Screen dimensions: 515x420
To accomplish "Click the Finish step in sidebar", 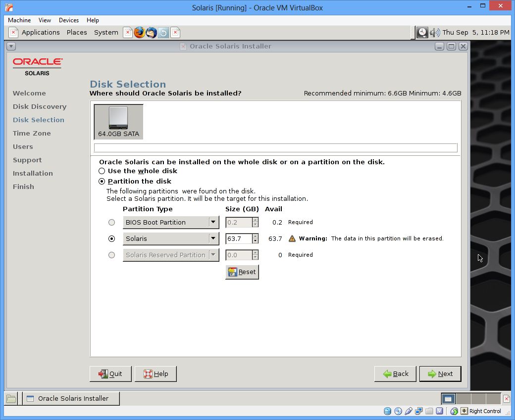I will (23, 187).
